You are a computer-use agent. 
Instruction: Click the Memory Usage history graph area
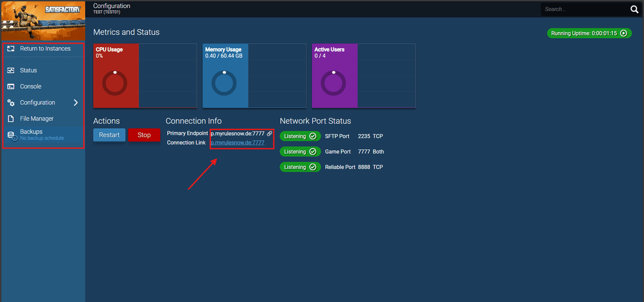point(277,76)
